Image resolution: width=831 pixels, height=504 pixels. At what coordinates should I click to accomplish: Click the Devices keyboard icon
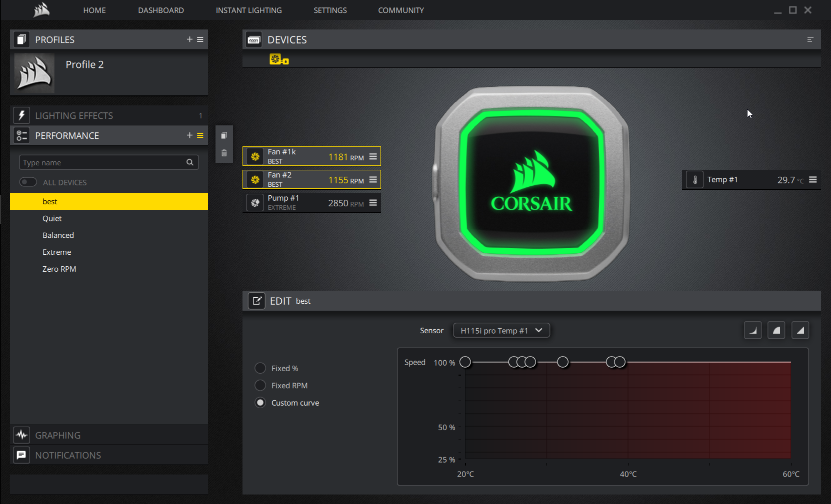tap(254, 39)
